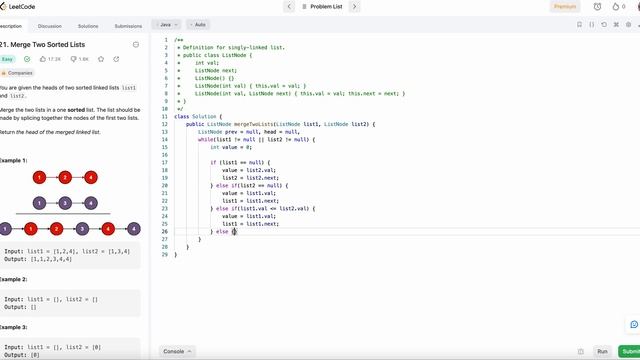The image size is (640, 360).
Task: Click the green Submit button
Action: click(x=629, y=351)
